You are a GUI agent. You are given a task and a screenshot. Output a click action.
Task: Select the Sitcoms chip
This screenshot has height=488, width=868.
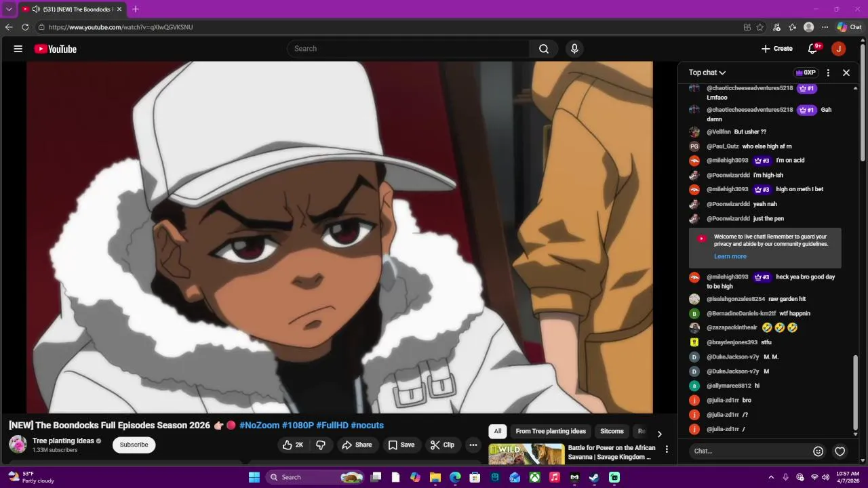tap(612, 431)
